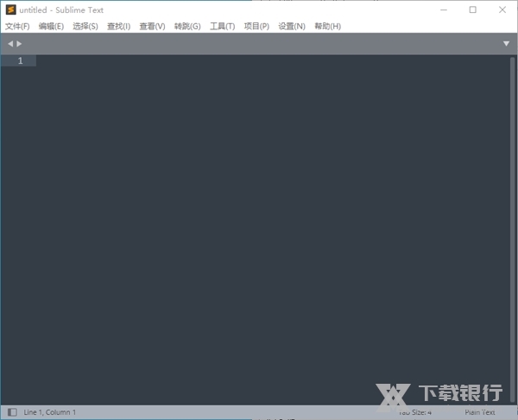The height and width of the screenshot is (420, 518).
Task: Click Line 1, Column 1 status text
Action: [x=49, y=412]
